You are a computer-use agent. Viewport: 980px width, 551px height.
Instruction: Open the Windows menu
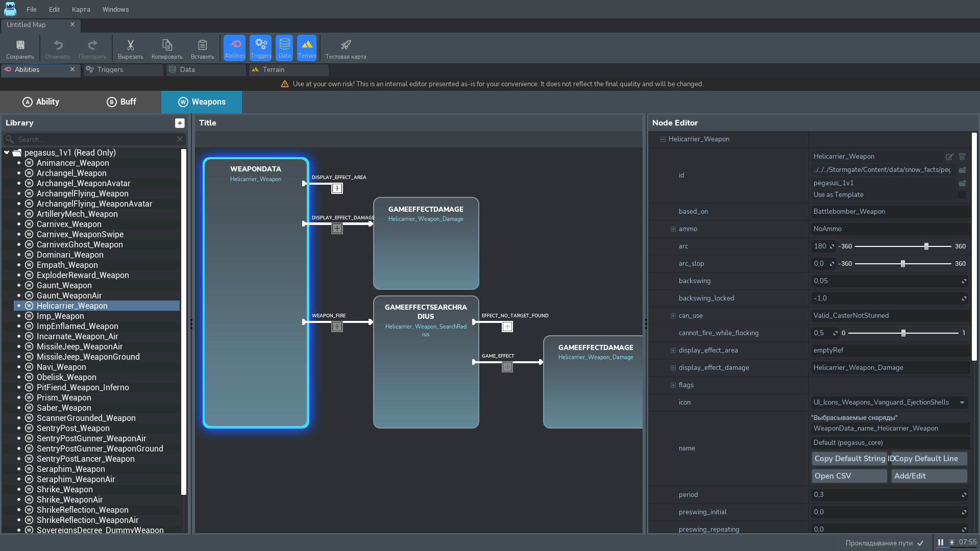click(115, 9)
